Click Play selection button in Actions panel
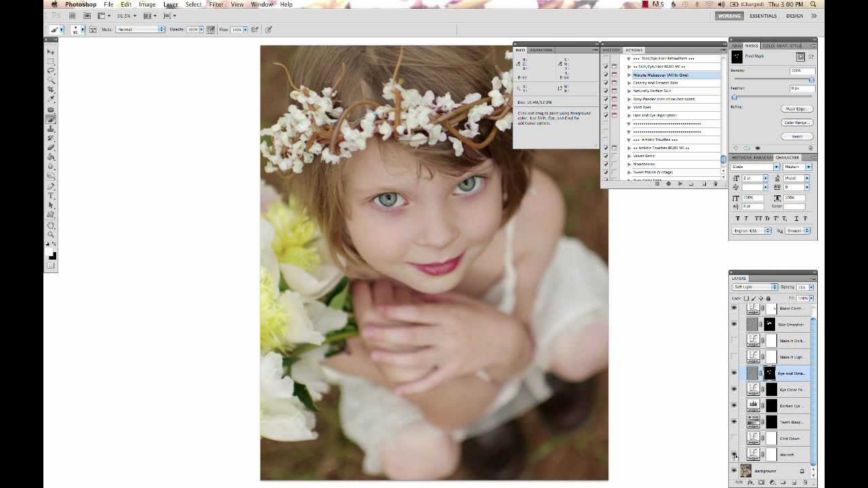 click(x=680, y=184)
